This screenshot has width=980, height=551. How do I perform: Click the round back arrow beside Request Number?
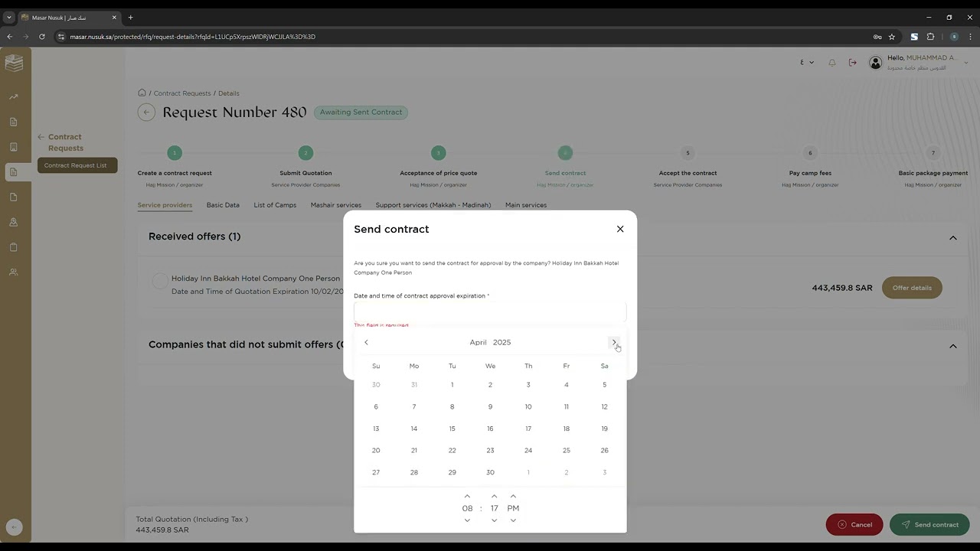point(146,112)
